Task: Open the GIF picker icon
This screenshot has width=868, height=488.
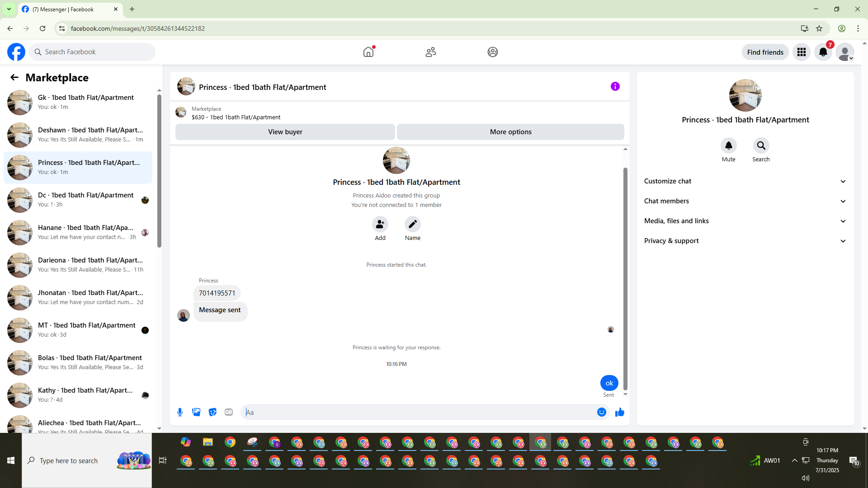Action: pyautogui.click(x=229, y=412)
